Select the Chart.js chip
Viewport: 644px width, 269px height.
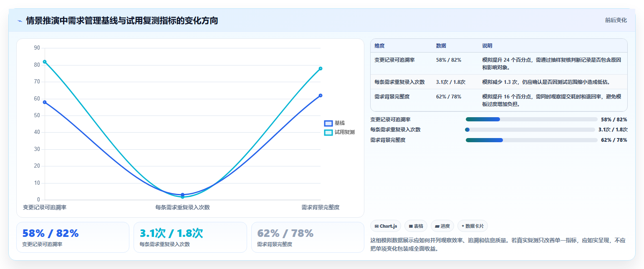click(386, 226)
